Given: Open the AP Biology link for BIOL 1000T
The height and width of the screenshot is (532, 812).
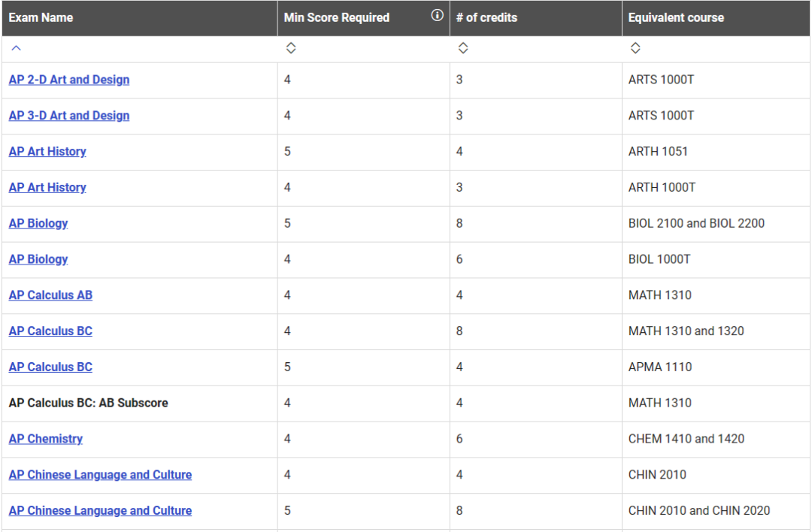Looking at the screenshot, I should tap(38, 259).
